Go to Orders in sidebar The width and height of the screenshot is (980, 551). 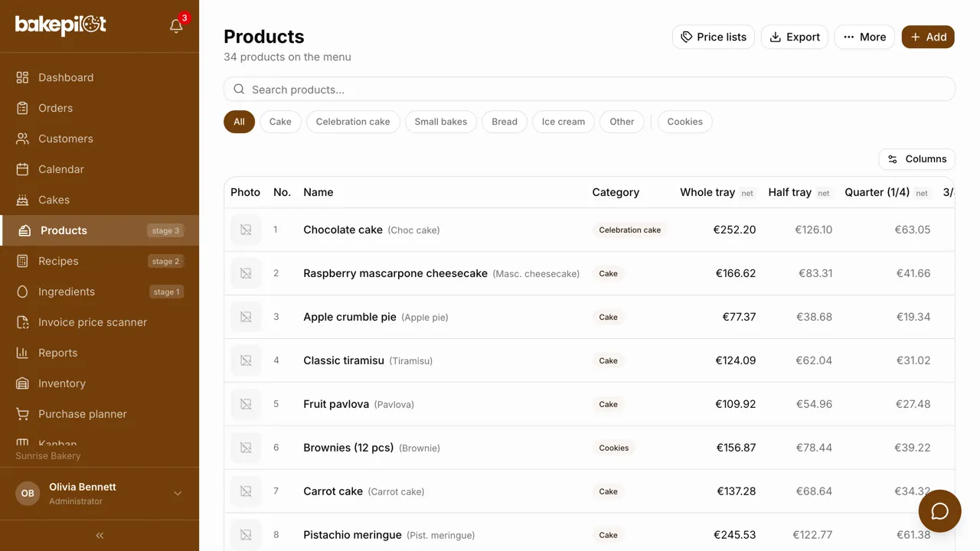pos(100,108)
